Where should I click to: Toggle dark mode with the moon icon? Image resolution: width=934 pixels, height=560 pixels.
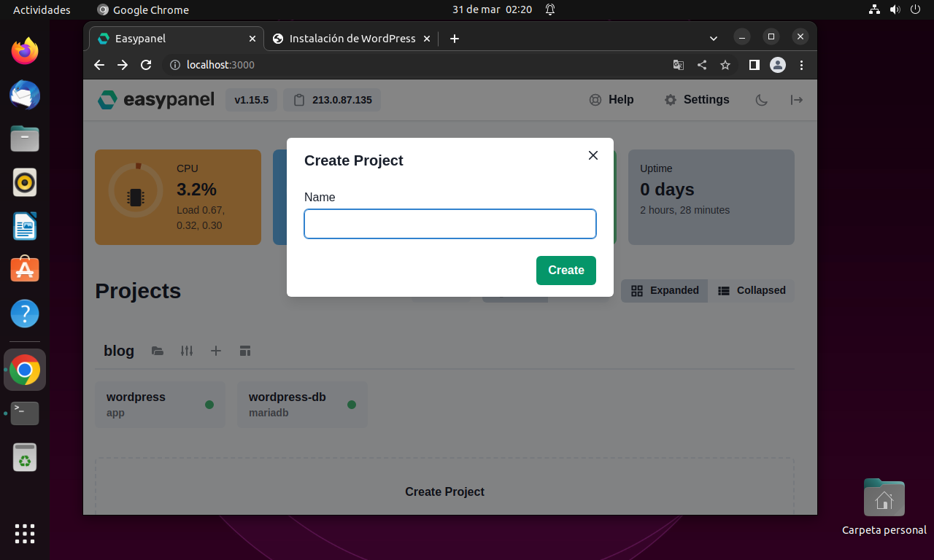[761, 100]
